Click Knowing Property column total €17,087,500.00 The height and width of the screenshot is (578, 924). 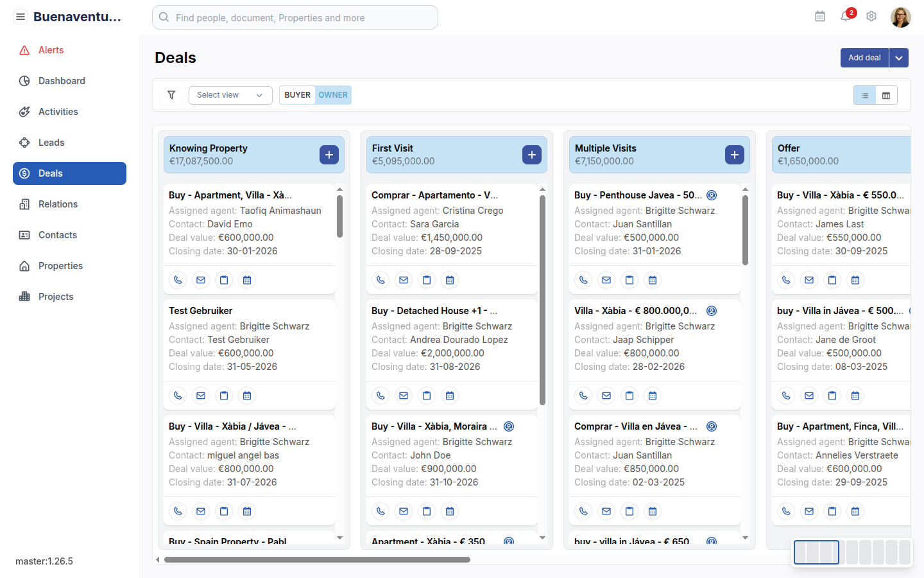tap(201, 161)
